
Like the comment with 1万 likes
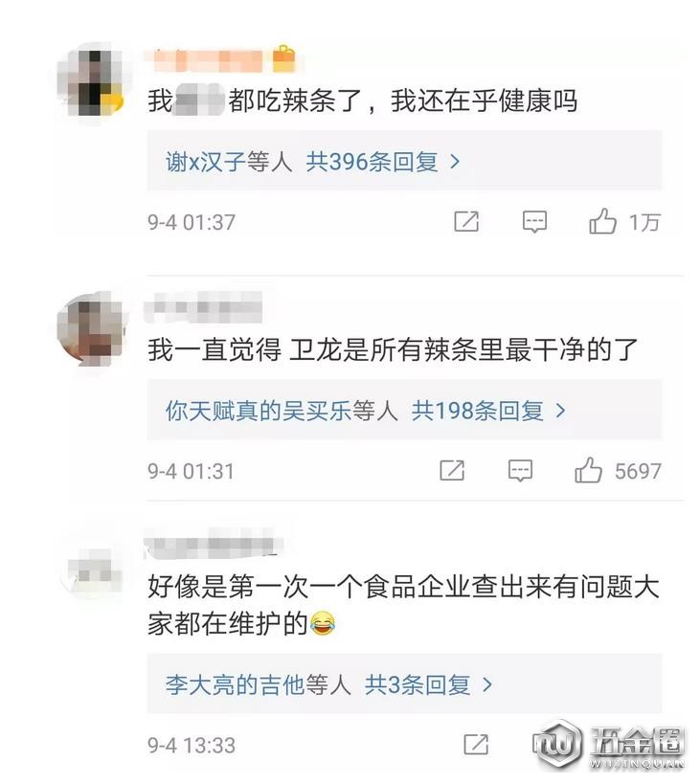(x=602, y=221)
